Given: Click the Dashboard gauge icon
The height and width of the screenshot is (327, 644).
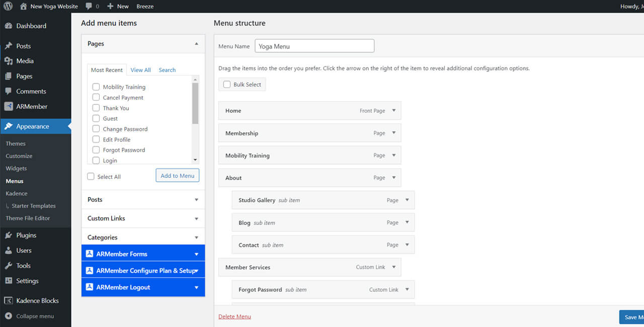Looking at the screenshot, I should 9,26.
